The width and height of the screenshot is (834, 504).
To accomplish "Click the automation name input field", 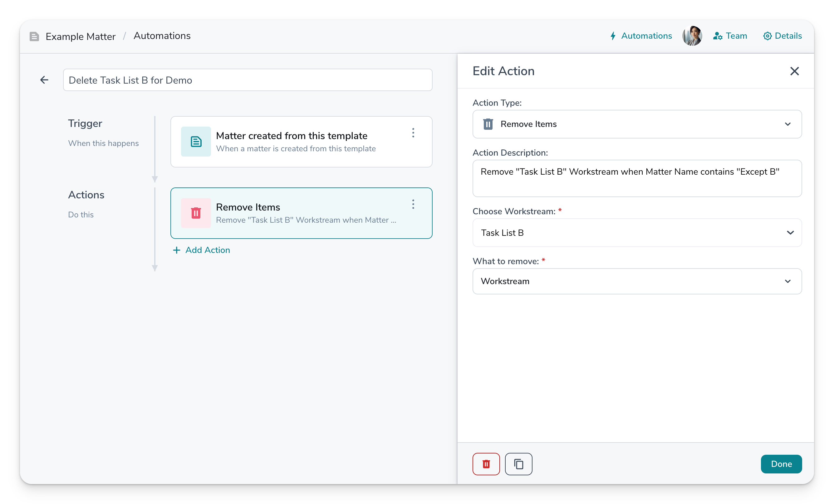I will coord(248,80).
